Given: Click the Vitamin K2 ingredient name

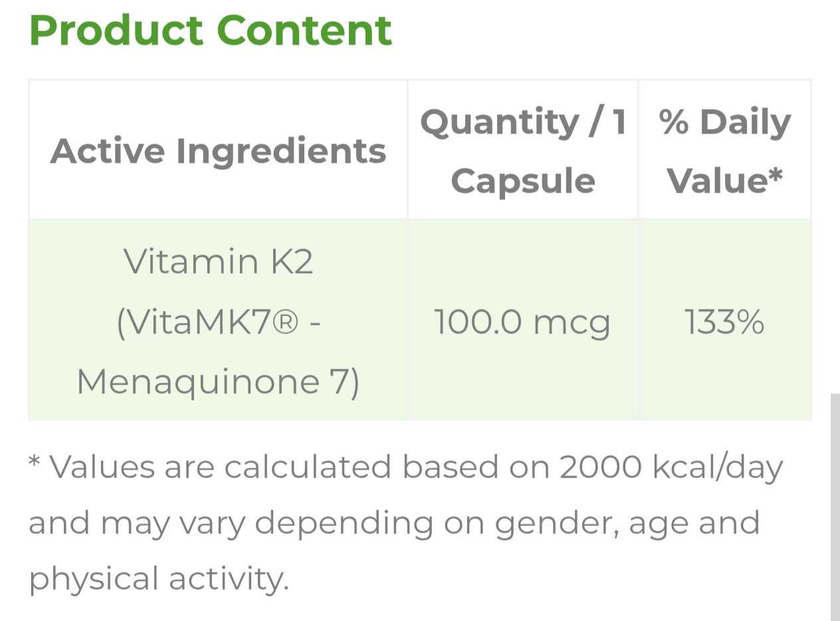Looking at the screenshot, I should point(218,262).
